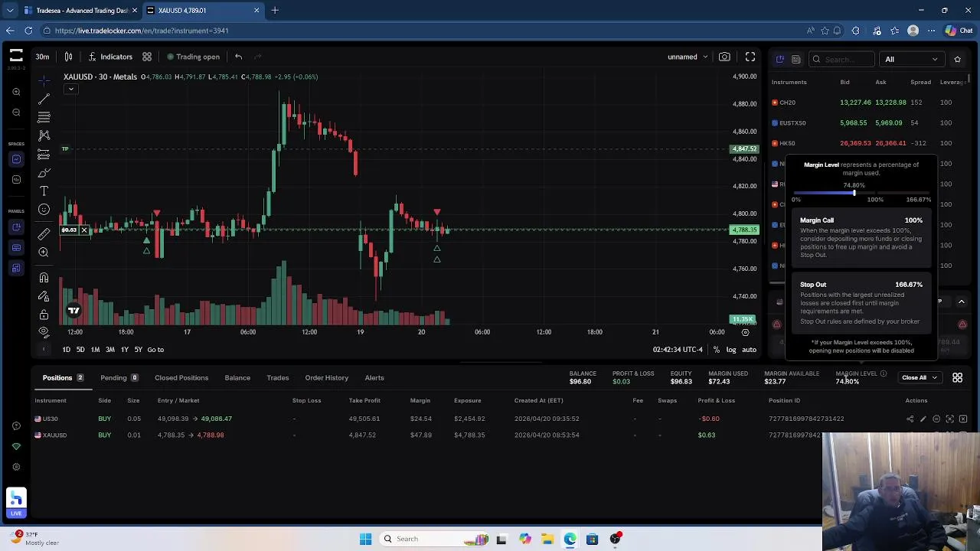Undo the last chart action
The width and height of the screenshot is (980, 551).
click(x=239, y=57)
